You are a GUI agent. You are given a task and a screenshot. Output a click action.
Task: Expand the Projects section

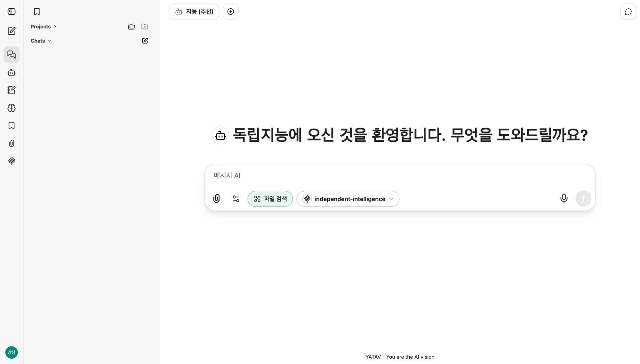pos(44,27)
